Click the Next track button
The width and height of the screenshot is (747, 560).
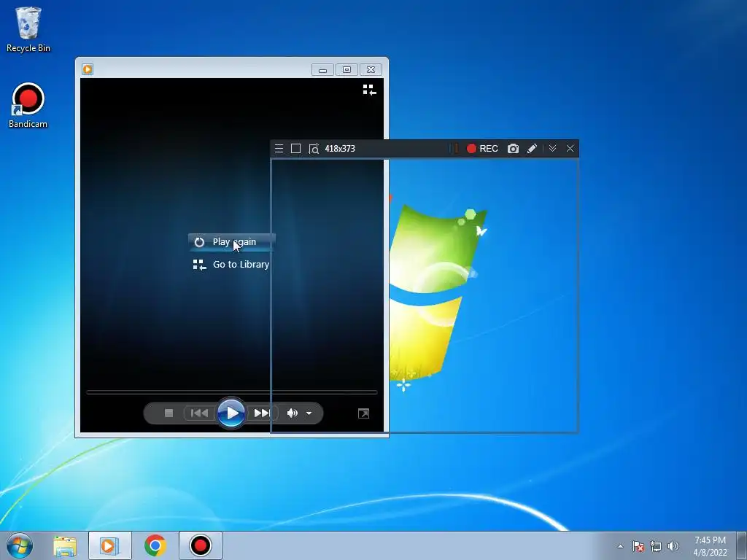pyautogui.click(x=262, y=413)
